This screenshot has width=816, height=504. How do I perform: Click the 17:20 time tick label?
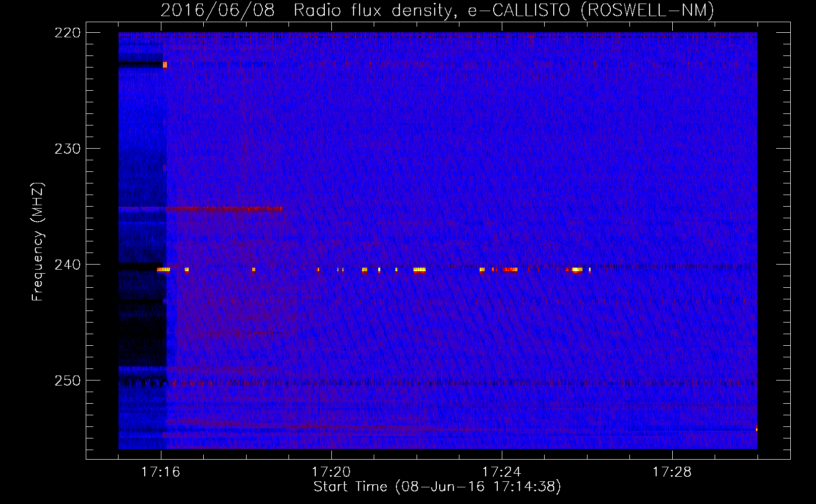pos(331,472)
